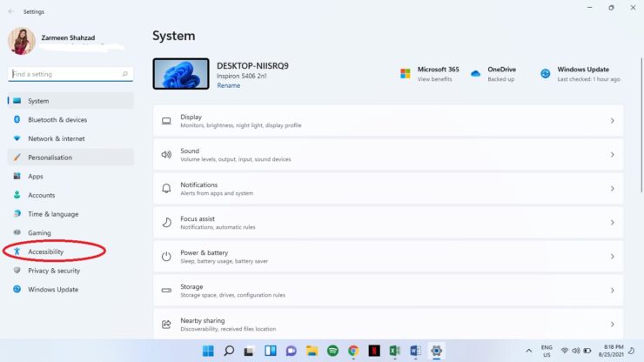Viewport: 644px width, 362px height.
Task: Click the Display monitor icon
Action: [166, 121]
